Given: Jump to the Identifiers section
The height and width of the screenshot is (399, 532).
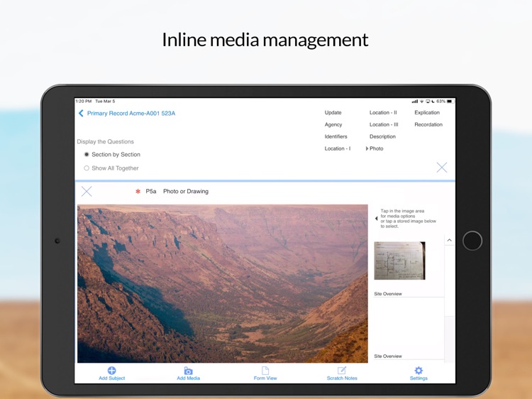Looking at the screenshot, I should tap(336, 136).
